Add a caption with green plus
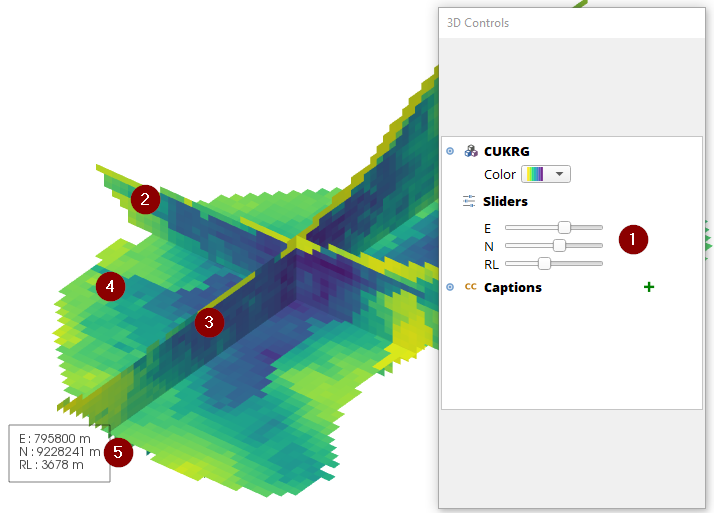Viewport: 714px width, 513px height. point(649,287)
